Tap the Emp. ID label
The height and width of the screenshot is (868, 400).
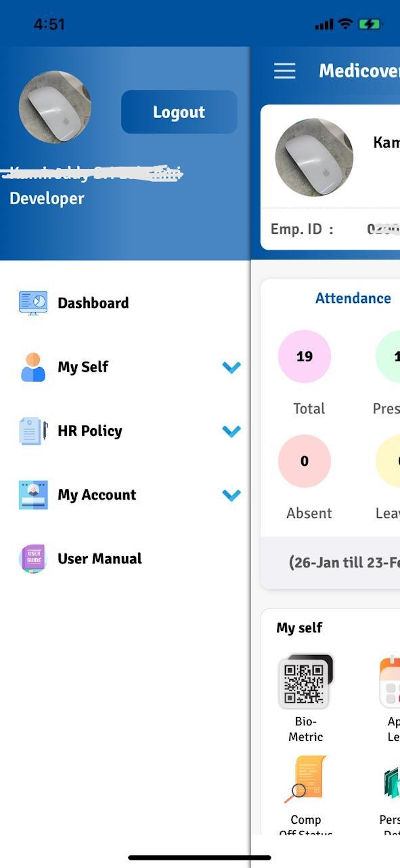pyautogui.click(x=302, y=229)
